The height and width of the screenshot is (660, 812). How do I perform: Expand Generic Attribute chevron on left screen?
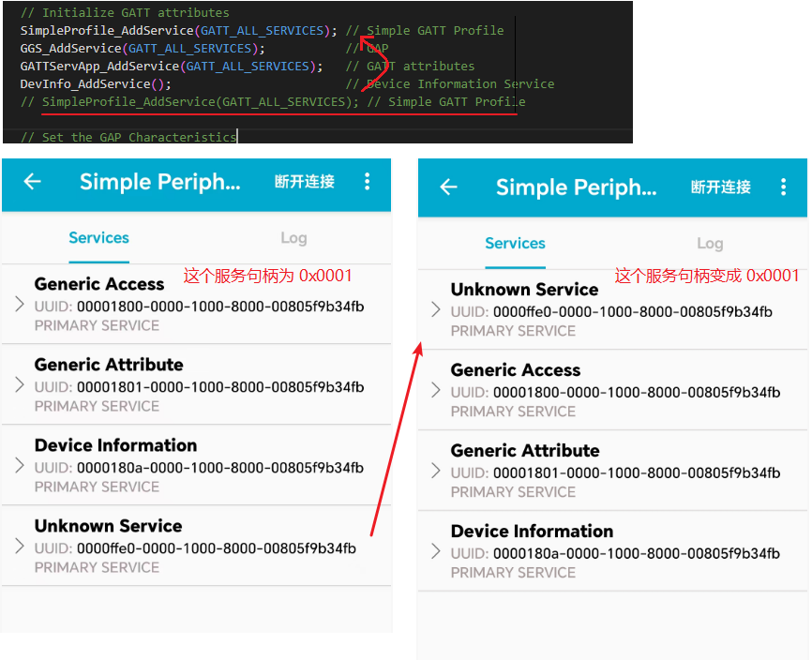click(x=20, y=384)
